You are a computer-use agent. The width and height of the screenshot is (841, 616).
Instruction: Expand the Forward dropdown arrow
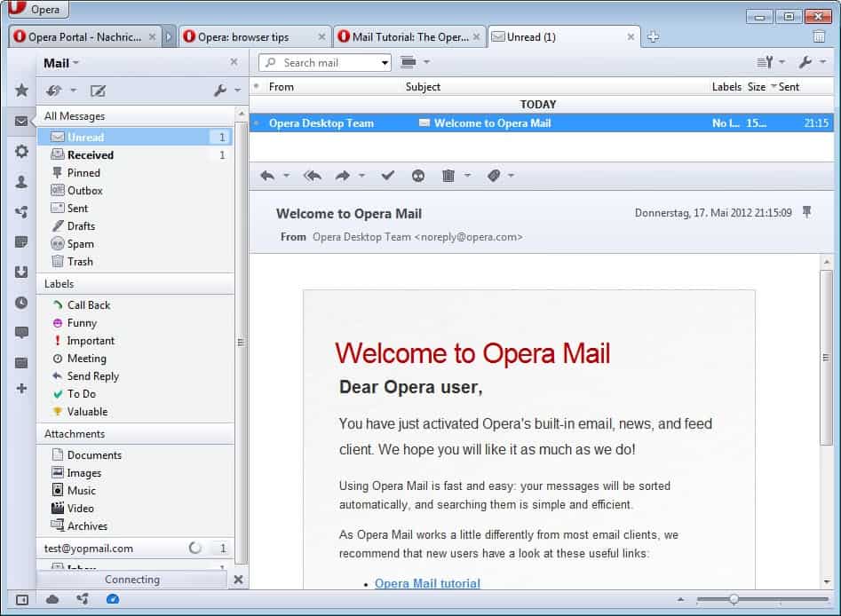coord(362,176)
